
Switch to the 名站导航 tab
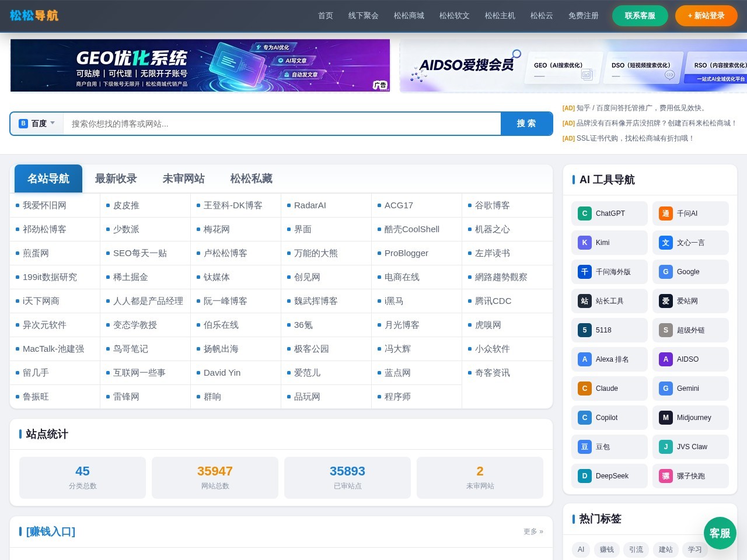[48, 178]
